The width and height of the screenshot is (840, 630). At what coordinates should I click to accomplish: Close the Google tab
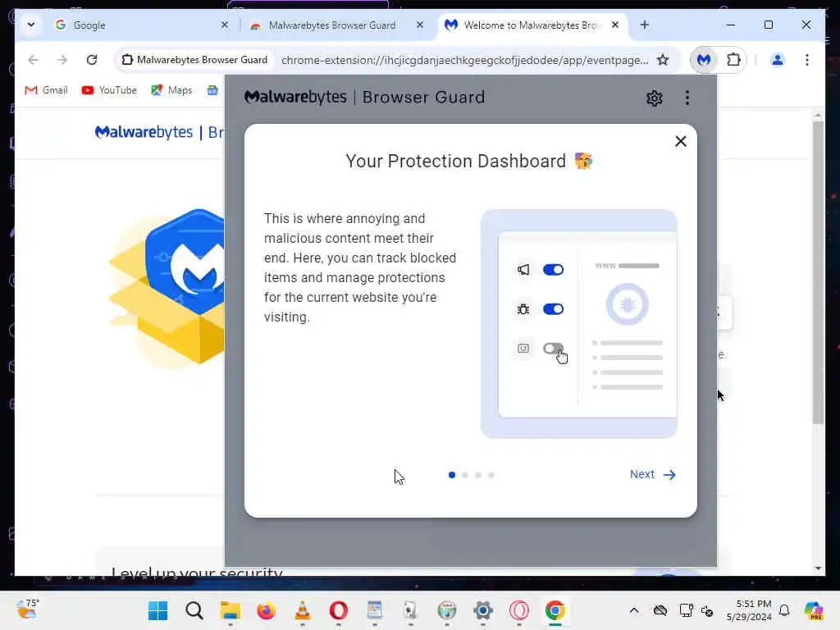click(x=225, y=25)
